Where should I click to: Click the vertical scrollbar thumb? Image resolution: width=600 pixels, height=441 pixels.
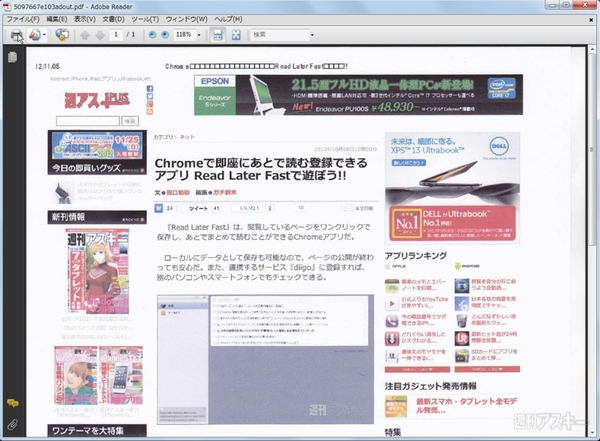point(592,149)
